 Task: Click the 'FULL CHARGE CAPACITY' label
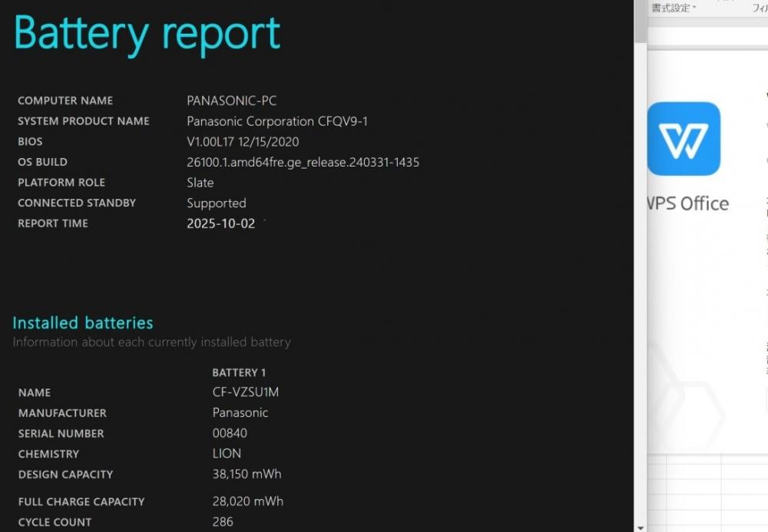click(x=81, y=502)
